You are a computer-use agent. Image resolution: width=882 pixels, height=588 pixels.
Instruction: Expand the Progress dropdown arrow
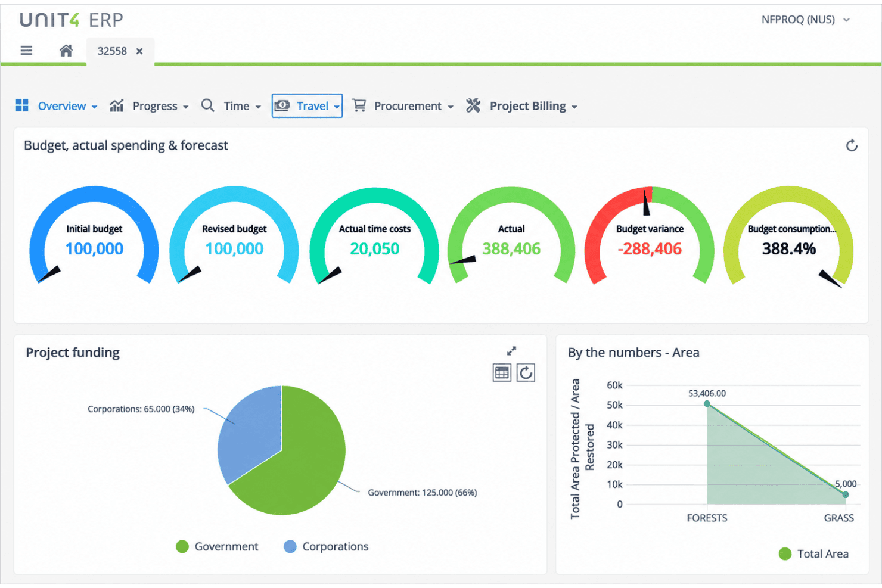pos(186,107)
